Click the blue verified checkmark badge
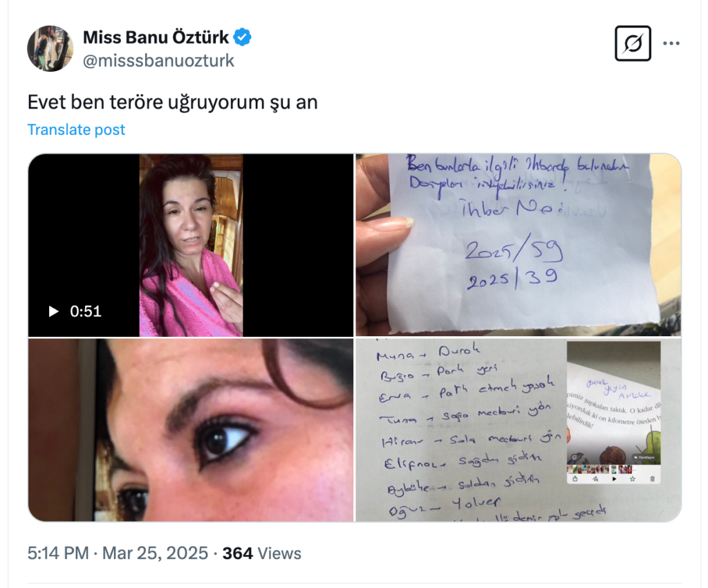The width and height of the screenshot is (708, 588). [243, 37]
